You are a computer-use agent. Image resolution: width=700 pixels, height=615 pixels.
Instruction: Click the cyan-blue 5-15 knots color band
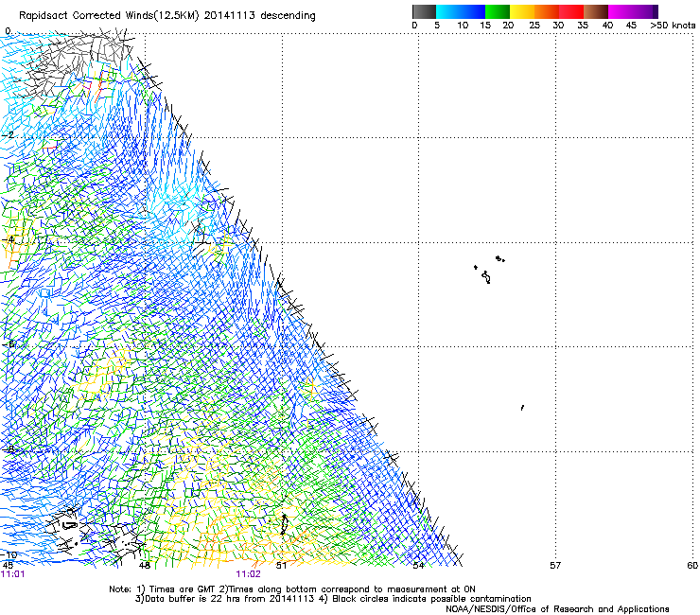(461, 11)
